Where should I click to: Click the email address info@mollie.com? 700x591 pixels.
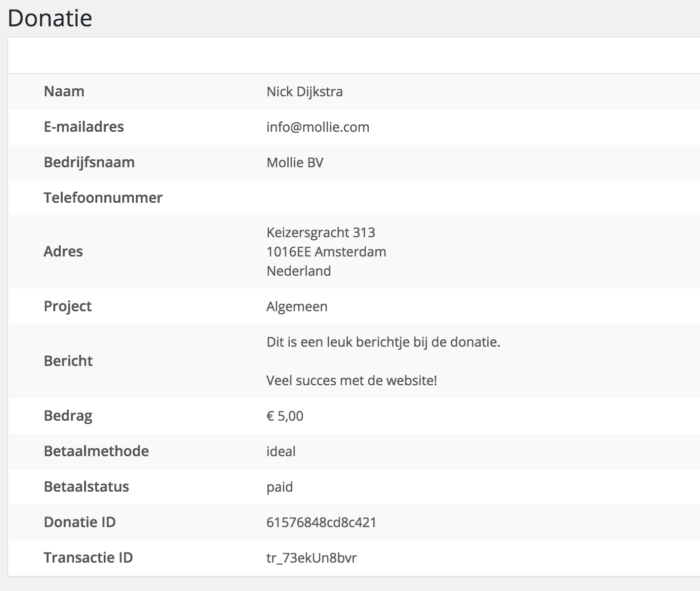(318, 127)
